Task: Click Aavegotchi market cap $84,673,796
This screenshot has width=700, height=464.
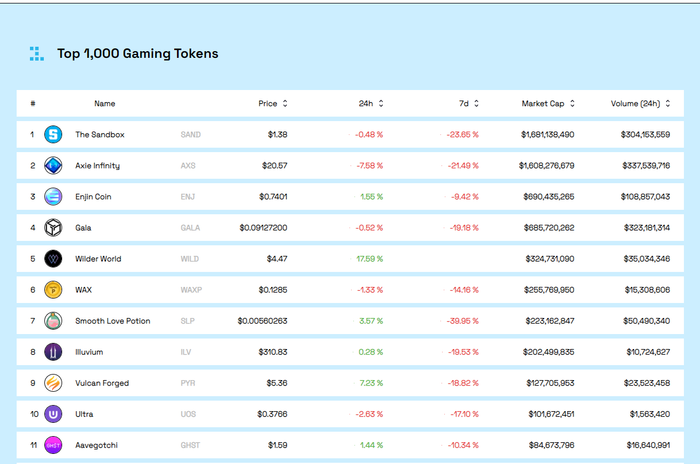Action: (x=552, y=445)
